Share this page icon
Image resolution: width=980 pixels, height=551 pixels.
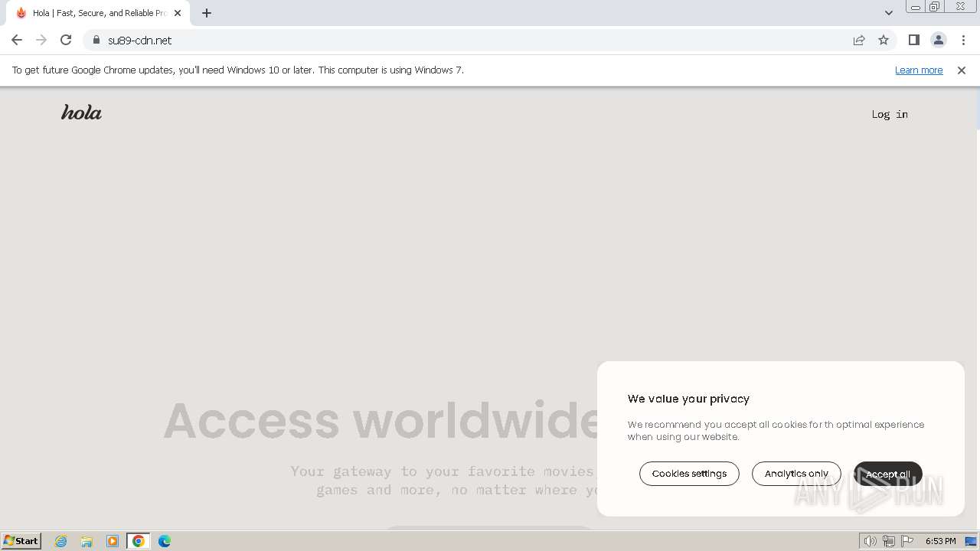pyautogui.click(x=859, y=40)
